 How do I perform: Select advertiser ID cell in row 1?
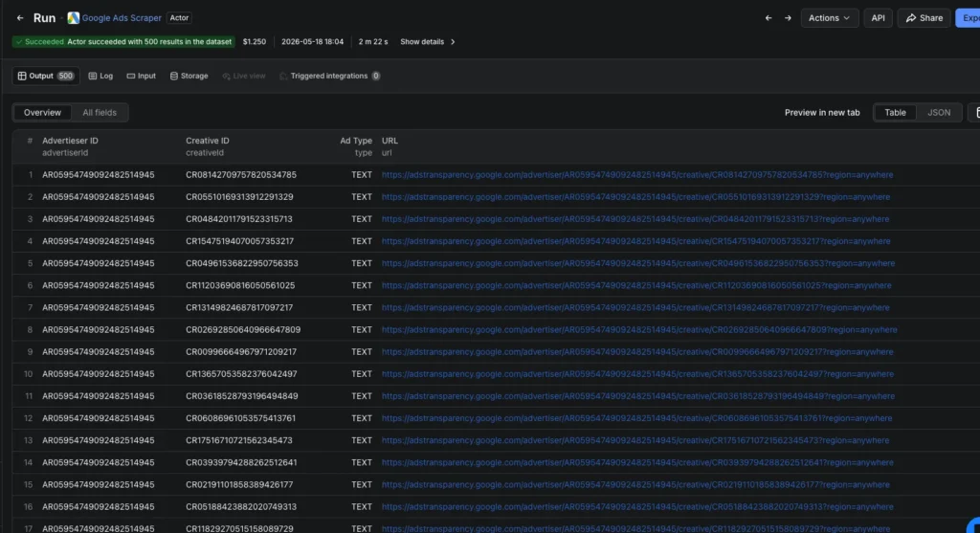click(x=99, y=175)
